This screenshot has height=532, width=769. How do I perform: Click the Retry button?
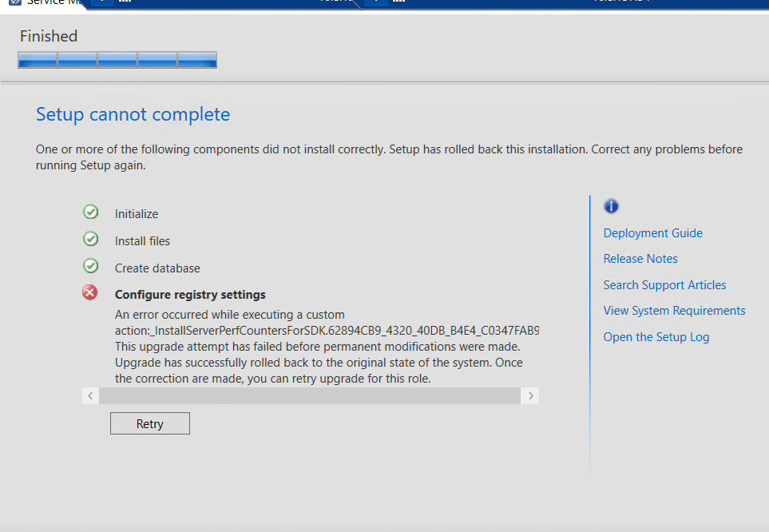149,423
